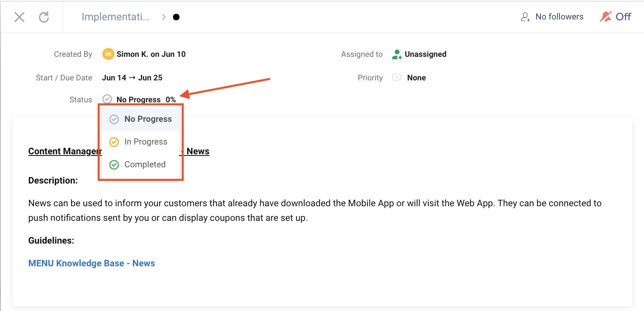Click the due date Jun 25
The height and width of the screenshot is (311, 644).
coord(150,78)
